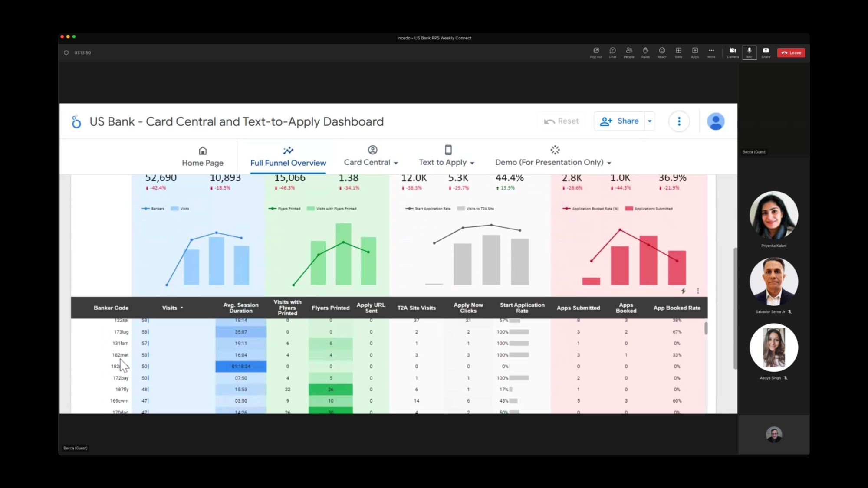Open the More options ellipsis in toolbar
The height and width of the screenshot is (488, 868).
tap(711, 52)
